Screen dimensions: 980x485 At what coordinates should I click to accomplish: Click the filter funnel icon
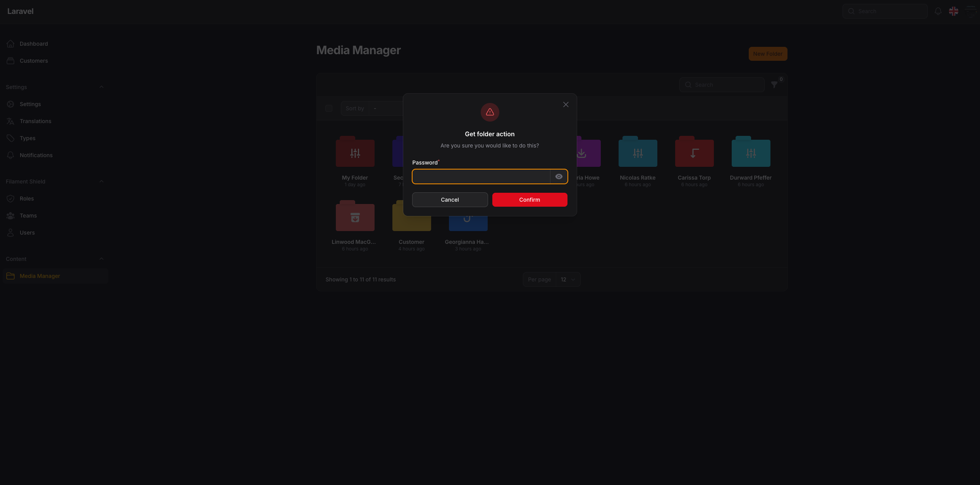pyautogui.click(x=774, y=85)
